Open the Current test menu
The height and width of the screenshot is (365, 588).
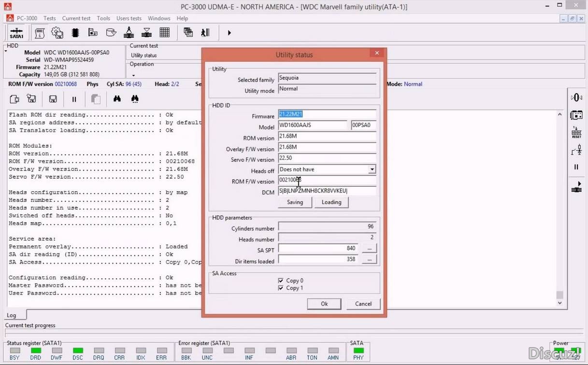(x=76, y=18)
